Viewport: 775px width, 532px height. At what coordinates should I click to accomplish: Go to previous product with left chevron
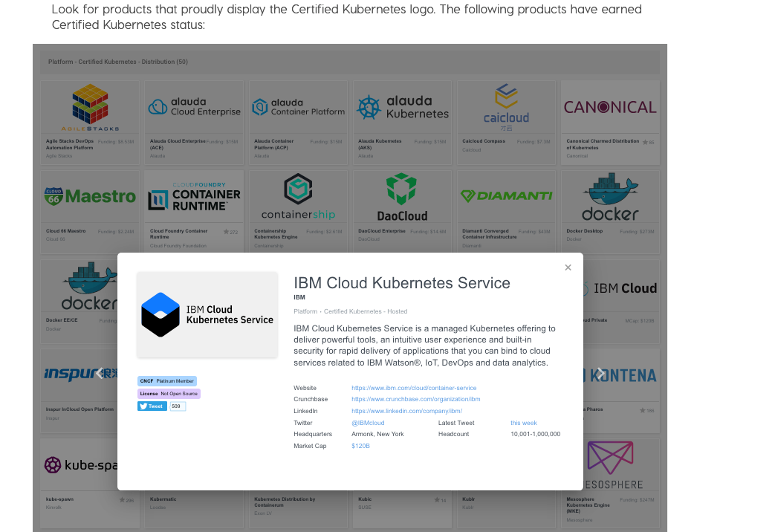99,374
